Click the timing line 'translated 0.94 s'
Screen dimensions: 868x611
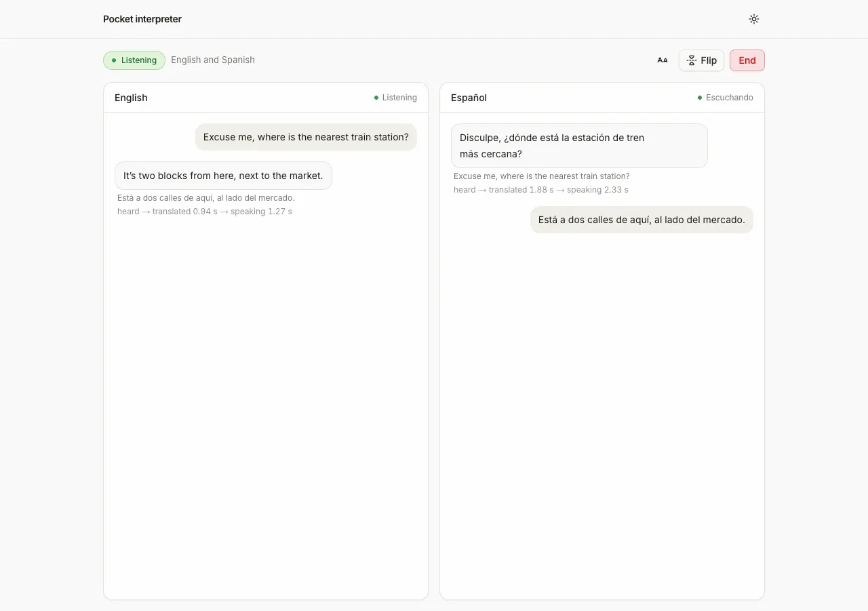(x=205, y=212)
